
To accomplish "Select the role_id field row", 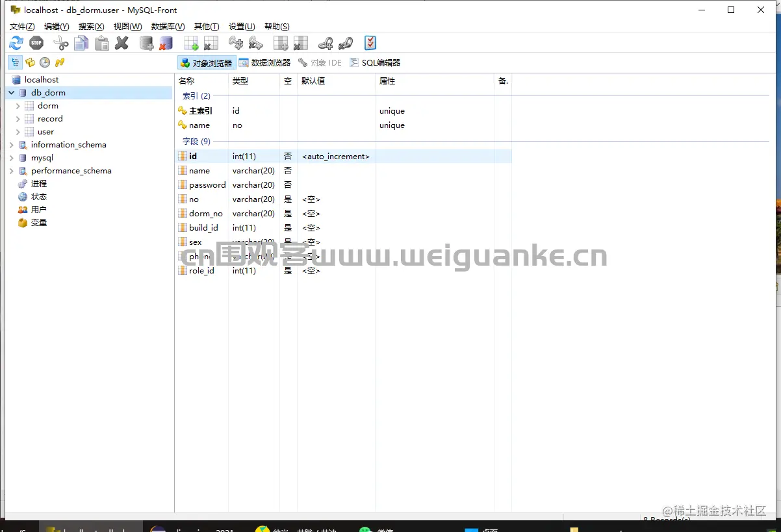I will pyautogui.click(x=344, y=271).
